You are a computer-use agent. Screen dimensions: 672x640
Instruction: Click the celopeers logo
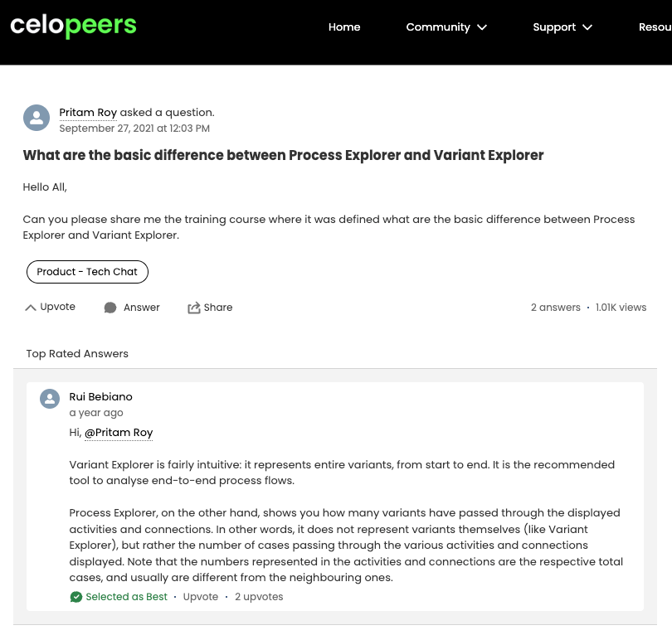73,27
